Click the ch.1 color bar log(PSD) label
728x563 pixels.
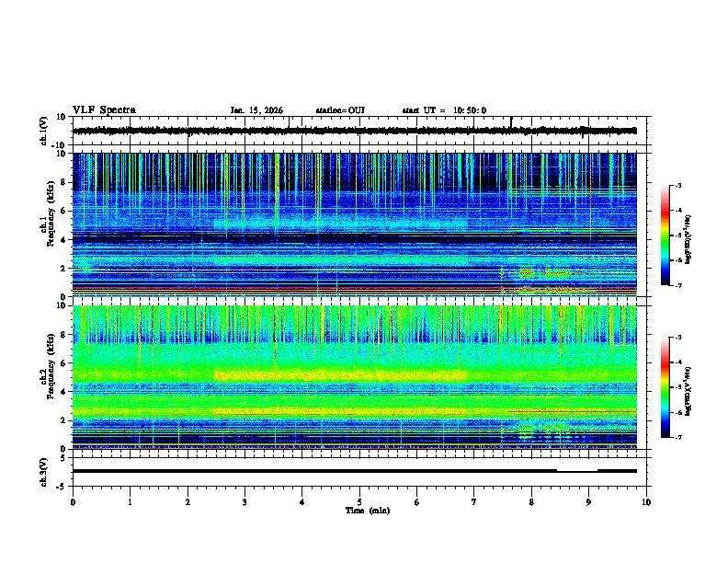tap(688, 239)
